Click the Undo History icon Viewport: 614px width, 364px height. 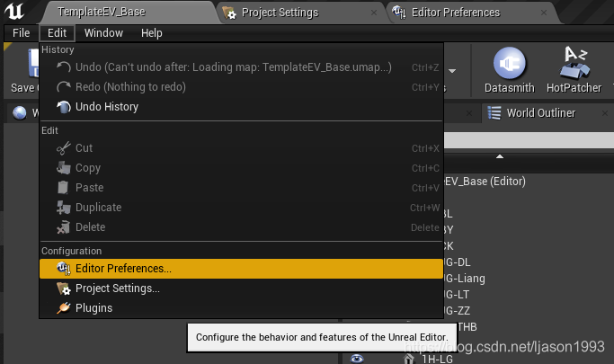(64, 107)
